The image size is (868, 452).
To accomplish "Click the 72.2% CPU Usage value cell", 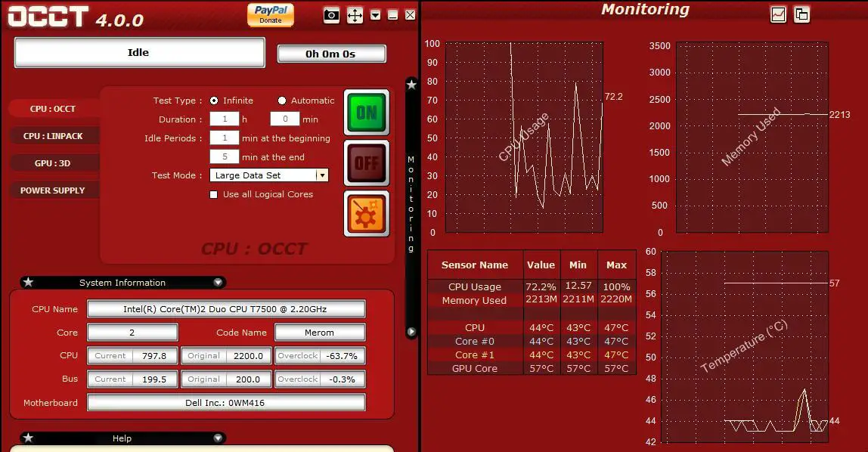I will coord(541,286).
